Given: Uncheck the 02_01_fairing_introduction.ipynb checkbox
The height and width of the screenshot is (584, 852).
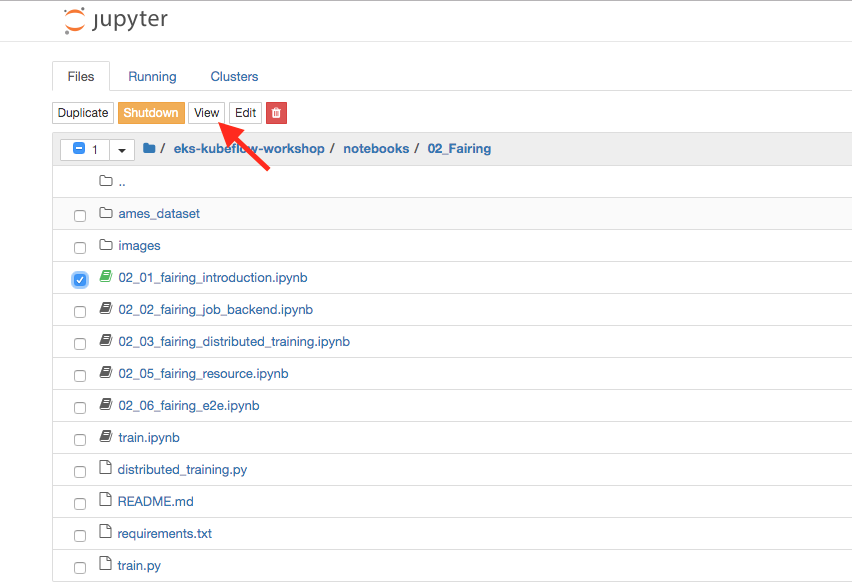Looking at the screenshot, I should tap(80, 279).
